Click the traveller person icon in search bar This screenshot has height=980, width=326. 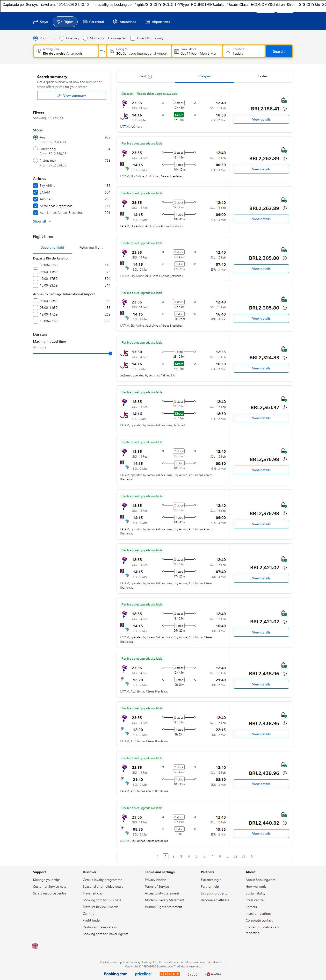point(228,51)
